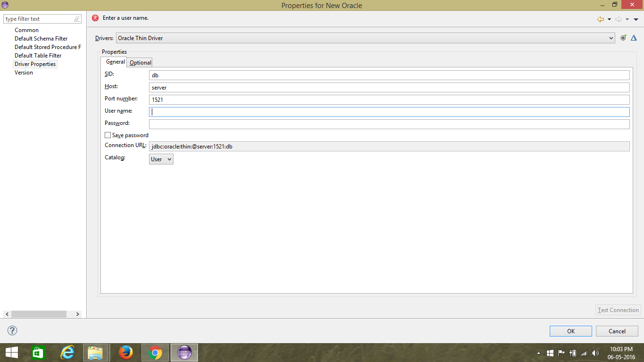Viewport: 644px width, 362px height.
Task: Click the back navigation arrow icon
Action: tap(600, 19)
